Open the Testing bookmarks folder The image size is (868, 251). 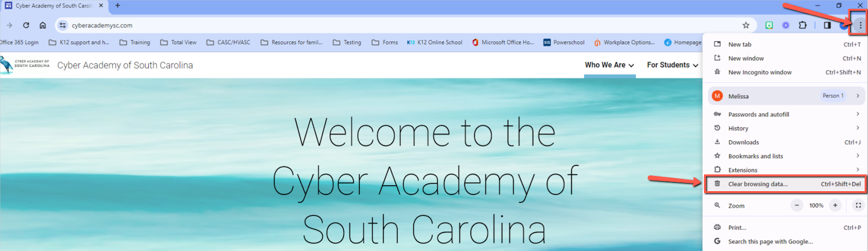pyautogui.click(x=347, y=42)
